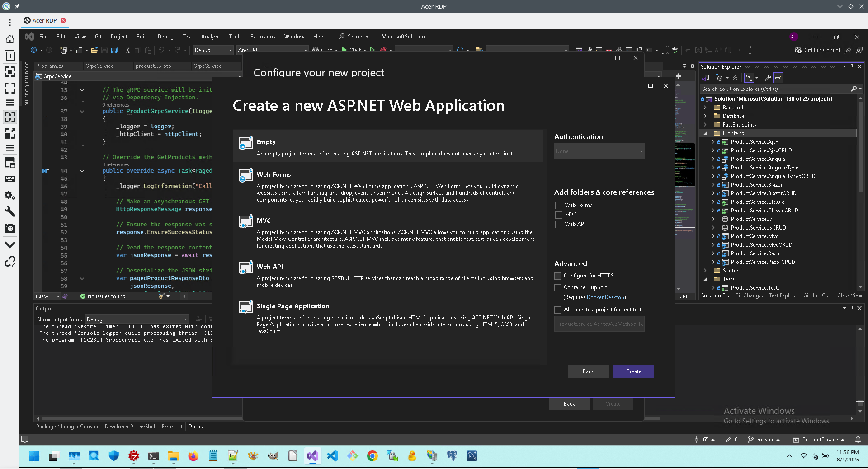This screenshot has width=868, height=469.
Task: Open the Build menu
Action: tap(142, 37)
